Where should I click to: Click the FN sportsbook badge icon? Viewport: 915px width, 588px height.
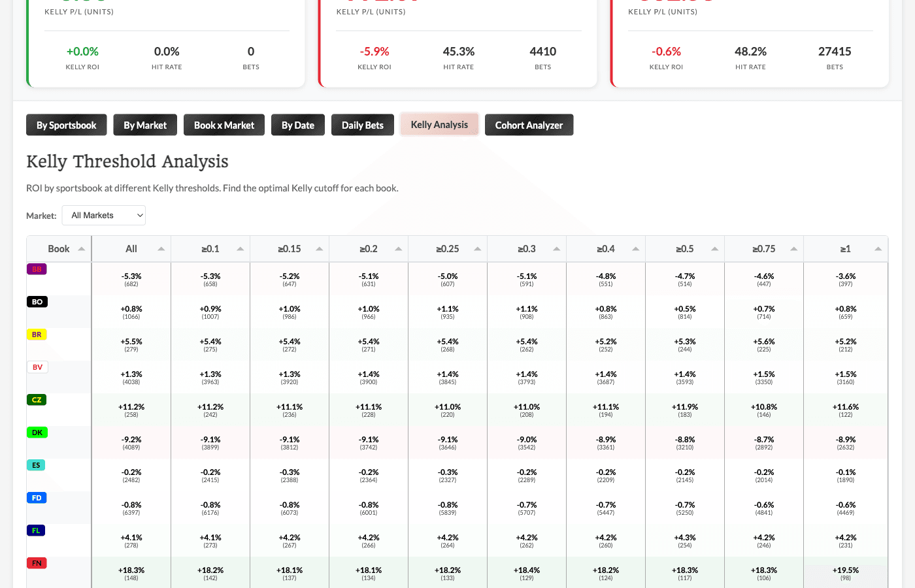pyautogui.click(x=36, y=563)
